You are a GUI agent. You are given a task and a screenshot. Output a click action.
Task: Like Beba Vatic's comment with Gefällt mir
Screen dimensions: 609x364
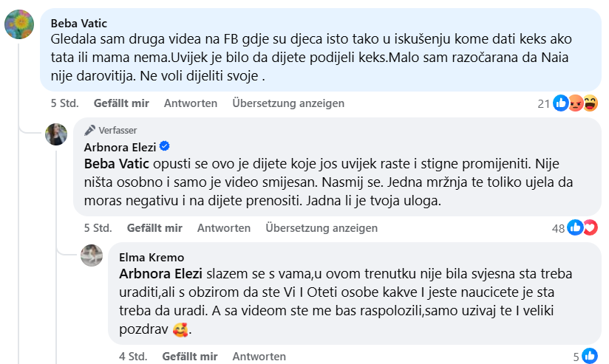pos(121,103)
